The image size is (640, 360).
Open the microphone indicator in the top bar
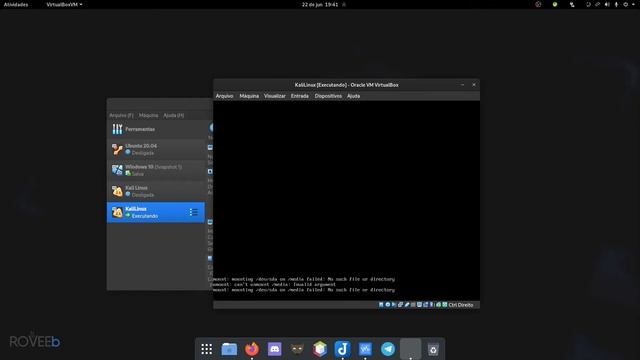click(x=616, y=4)
